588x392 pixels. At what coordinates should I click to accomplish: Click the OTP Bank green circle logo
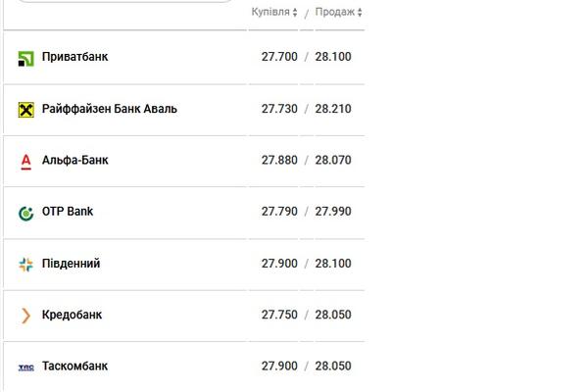pyautogui.click(x=25, y=213)
